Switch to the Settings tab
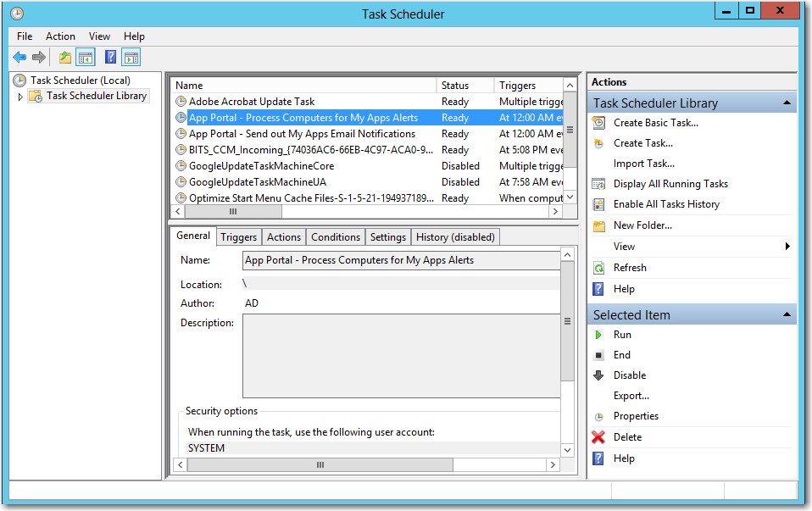812x511 pixels. pos(388,237)
